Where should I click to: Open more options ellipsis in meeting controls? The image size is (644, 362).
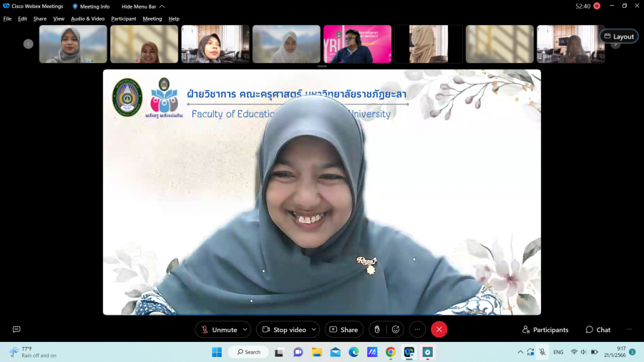tap(417, 329)
